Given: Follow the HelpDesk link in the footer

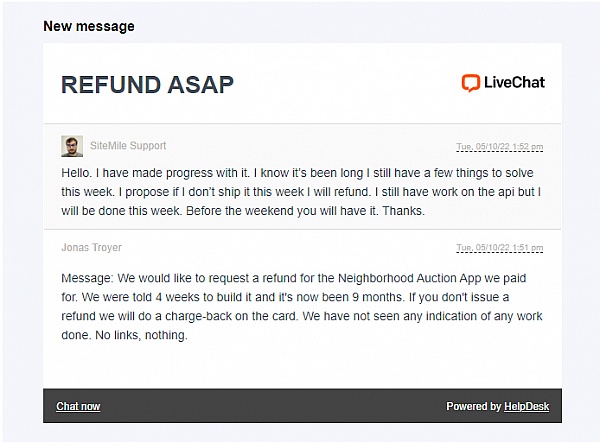Looking at the screenshot, I should coord(527,406).
